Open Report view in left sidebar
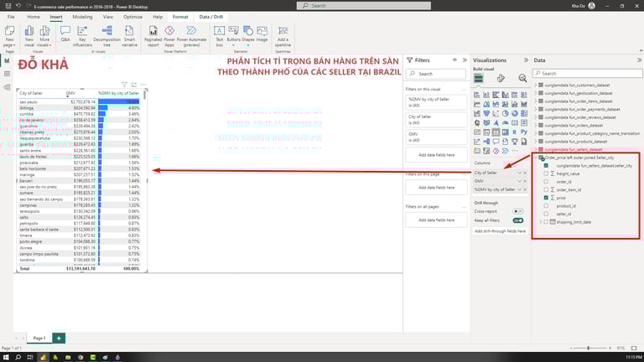Image resolution: width=644 pixels, height=362 pixels. click(7, 60)
